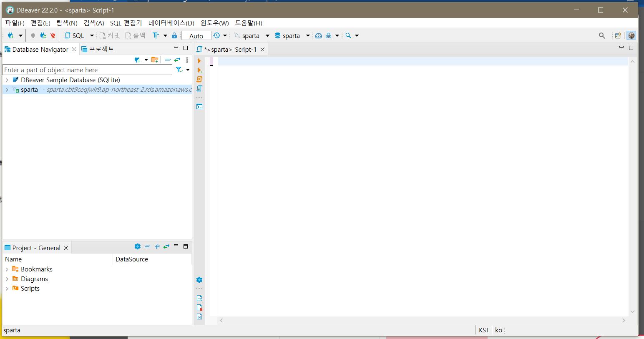Select the active connection sparta selector
The width and height of the screenshot is (644, 339).
252,35
